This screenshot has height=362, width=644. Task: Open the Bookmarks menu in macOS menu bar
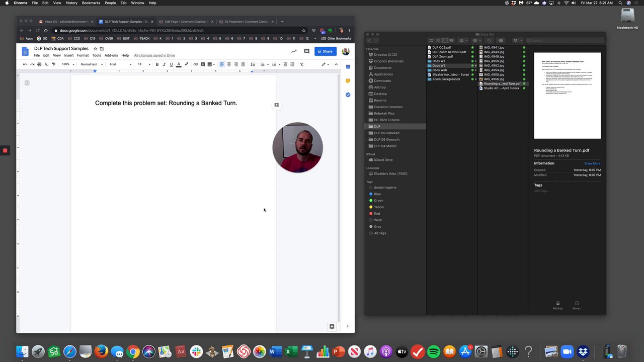[91, 3]
